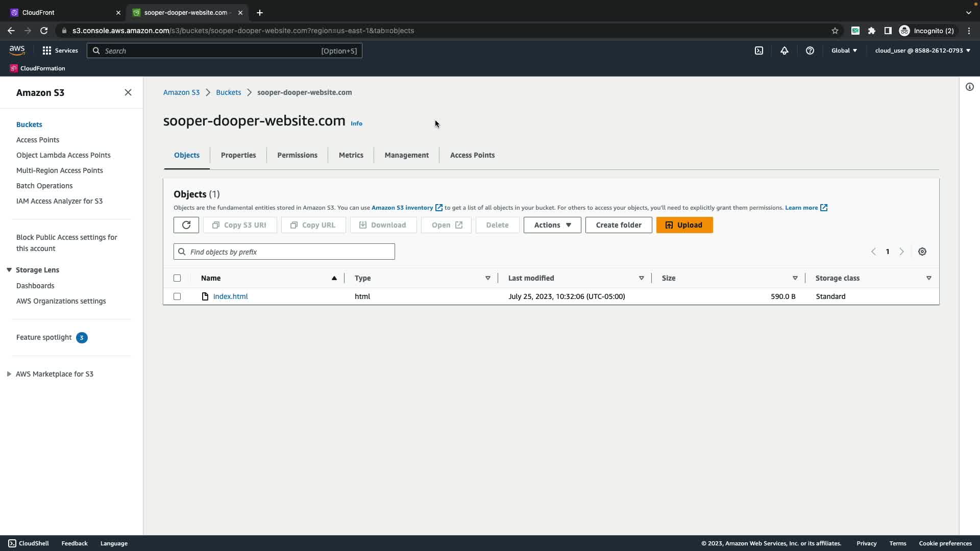Expand AWS Marketplace for S3 section

[9, 374]
